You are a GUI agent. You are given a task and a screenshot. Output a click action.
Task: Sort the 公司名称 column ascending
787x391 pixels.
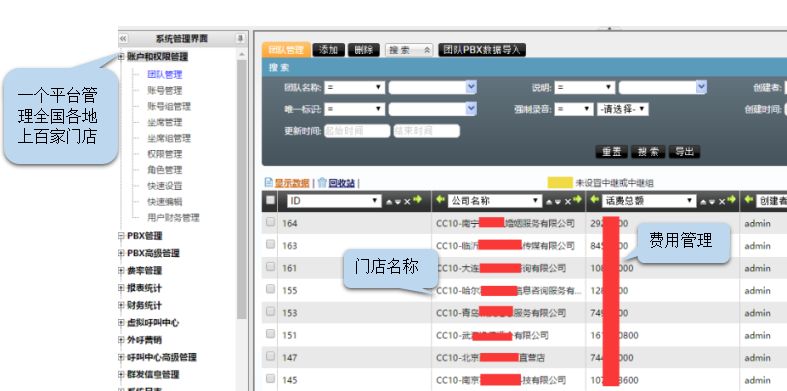[549, 202]
